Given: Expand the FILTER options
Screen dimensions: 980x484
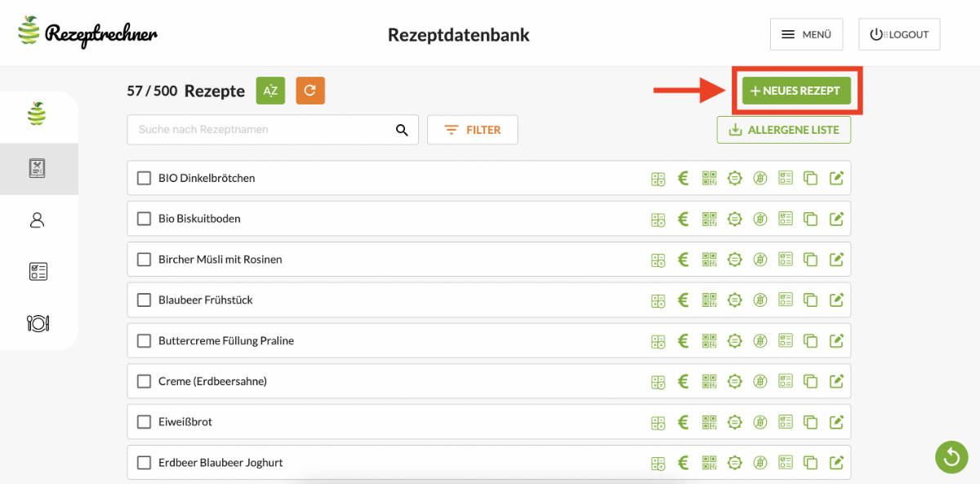Looking at the screenshot, I should [x=472, y=130].
